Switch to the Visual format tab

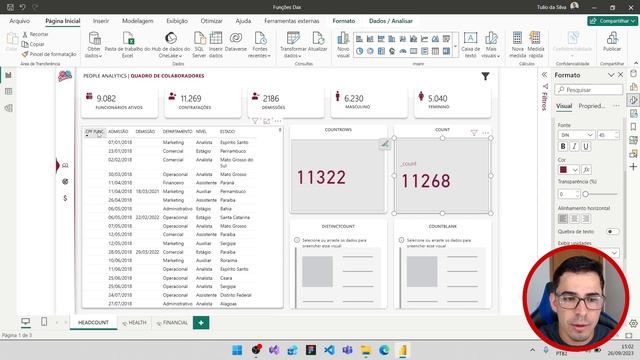click(x=564, y=106)
